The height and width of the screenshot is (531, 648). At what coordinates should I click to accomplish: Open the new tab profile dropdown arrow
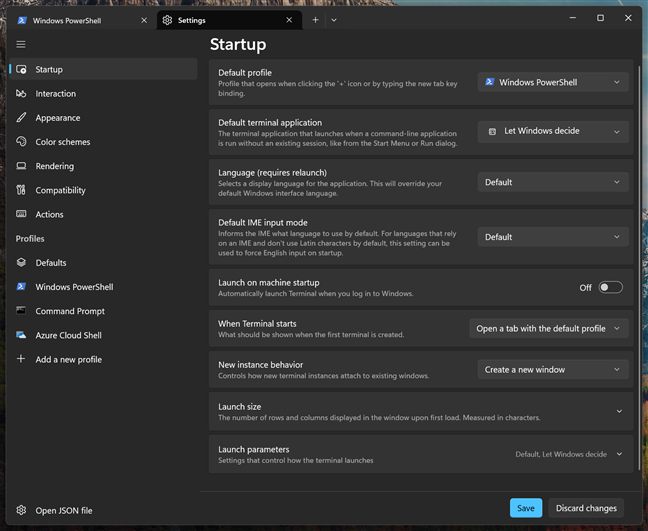(x=334, y=20)
